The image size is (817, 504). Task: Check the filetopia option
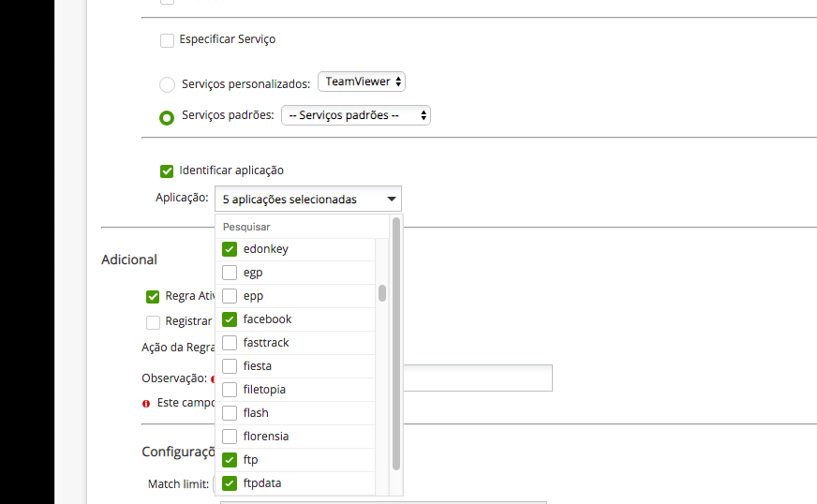(230, 390)
